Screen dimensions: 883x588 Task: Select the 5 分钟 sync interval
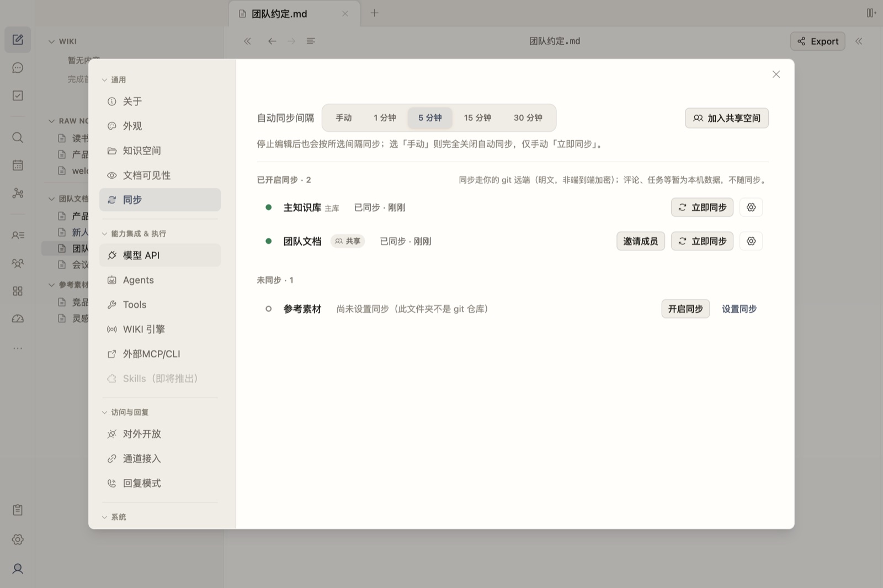[x=430, y=118]
